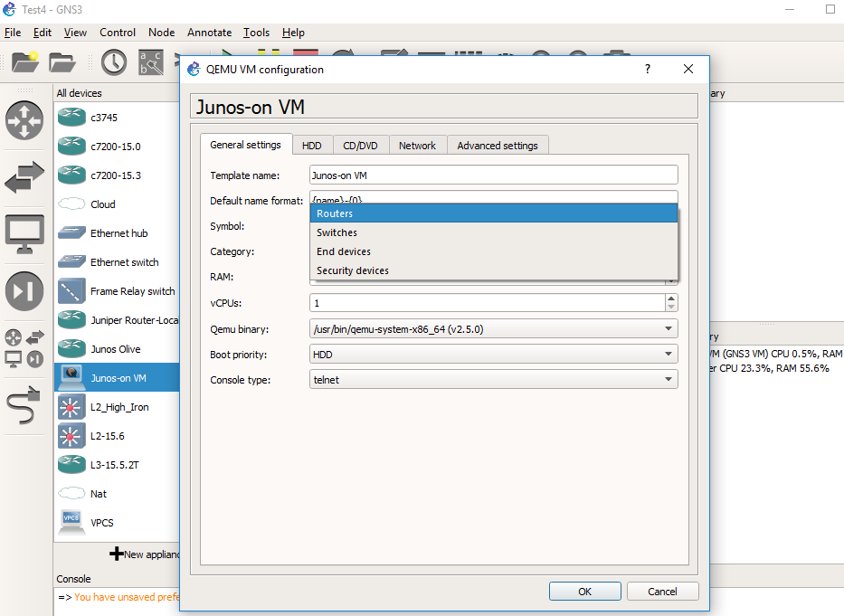Switch to the HDD tab
Viewport: 844px width, 616px height.
(x=312, y=146)
